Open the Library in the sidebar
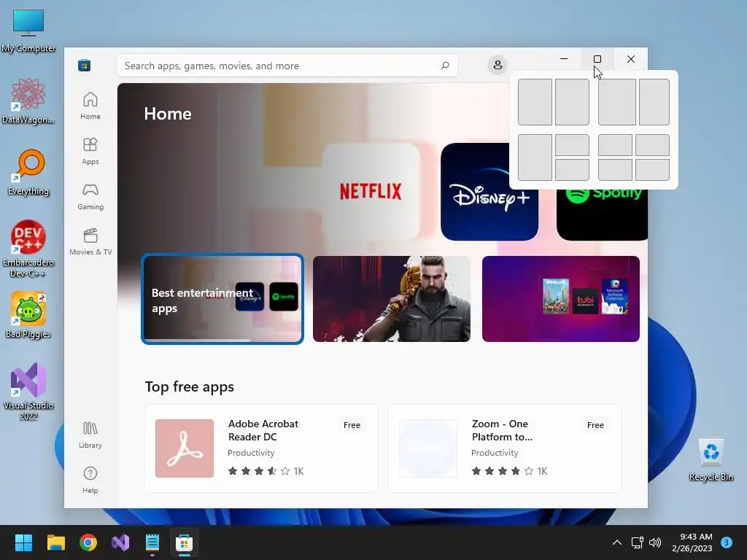The height and width of the screenshot is (560, 747). point(90,435)
